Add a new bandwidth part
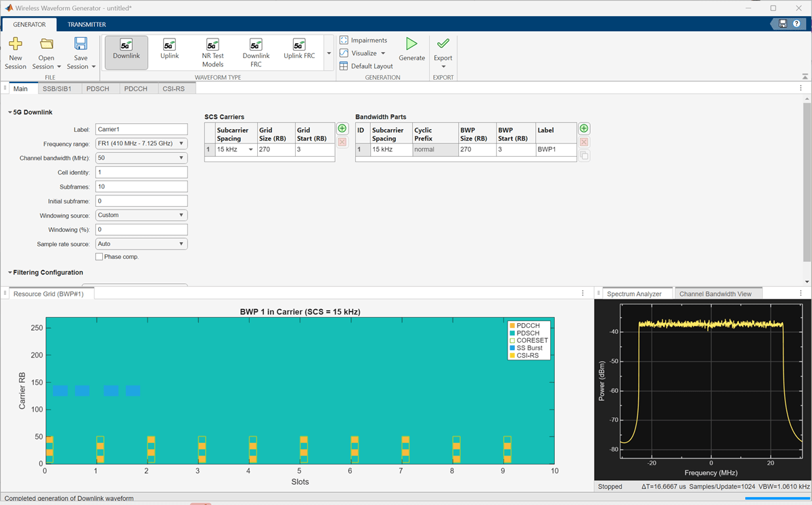This screenshot has height=505, width=812. [585, 128]
